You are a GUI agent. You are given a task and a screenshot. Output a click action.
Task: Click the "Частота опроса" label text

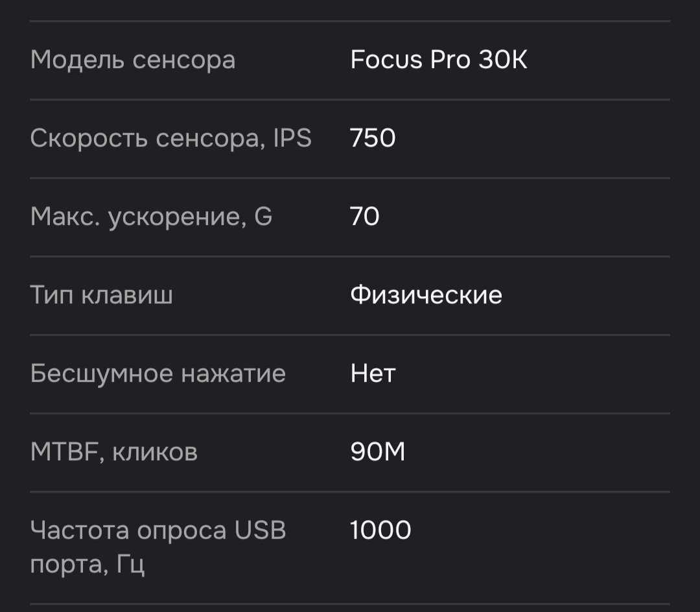point(128,531)
